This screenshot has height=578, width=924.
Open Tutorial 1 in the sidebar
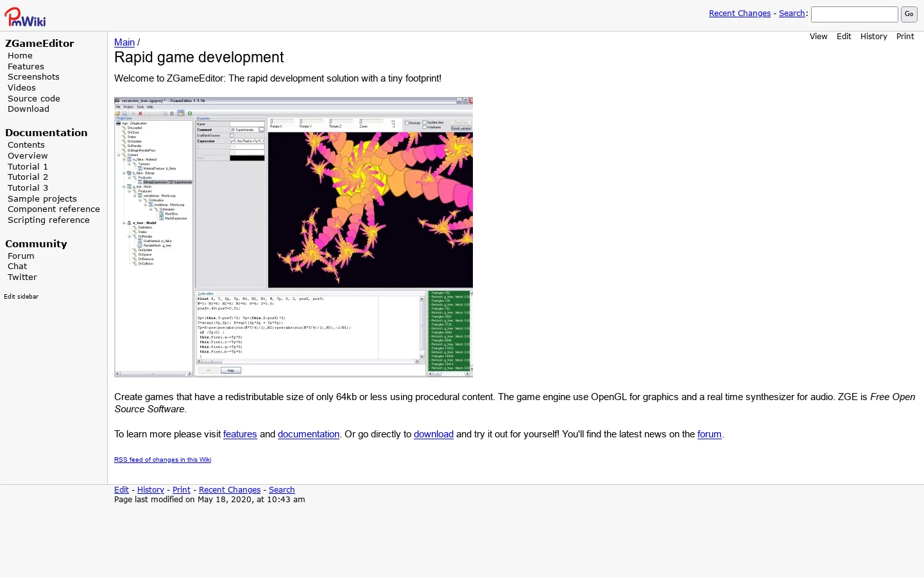tap(28, 167)
